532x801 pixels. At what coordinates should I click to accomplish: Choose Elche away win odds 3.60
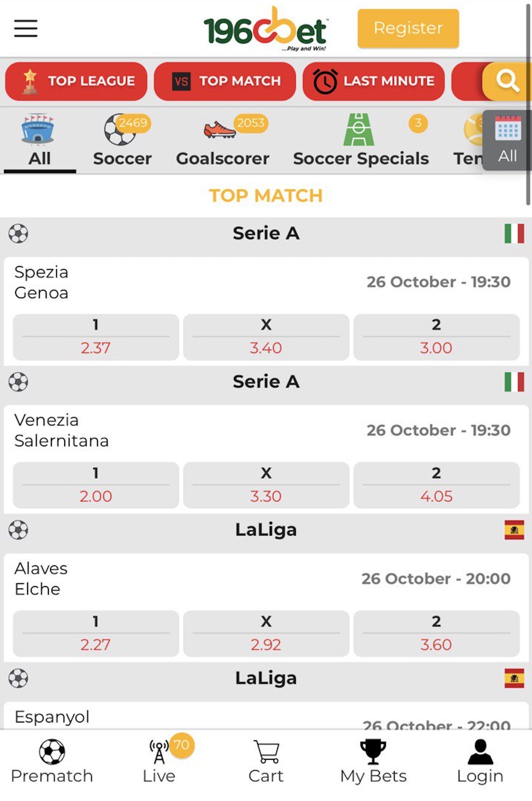436,634
